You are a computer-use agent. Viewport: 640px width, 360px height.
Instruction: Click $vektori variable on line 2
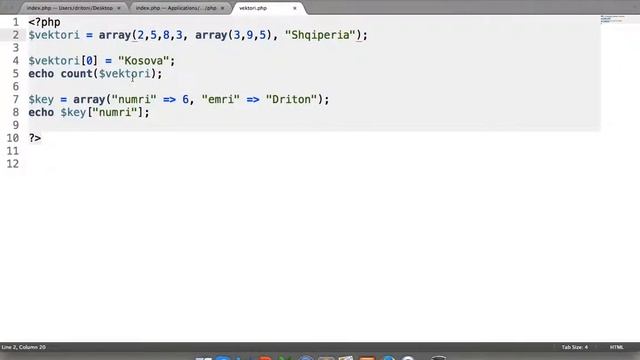[54, 35]
